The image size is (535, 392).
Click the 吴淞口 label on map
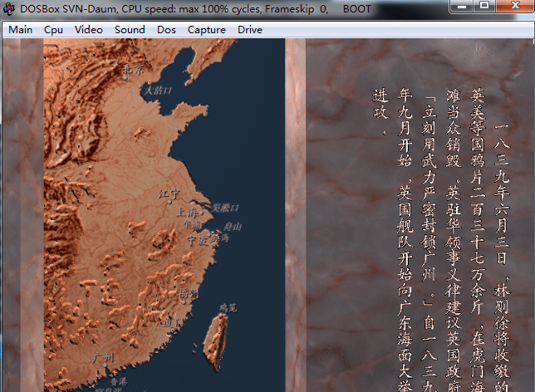tap(225, 208)
